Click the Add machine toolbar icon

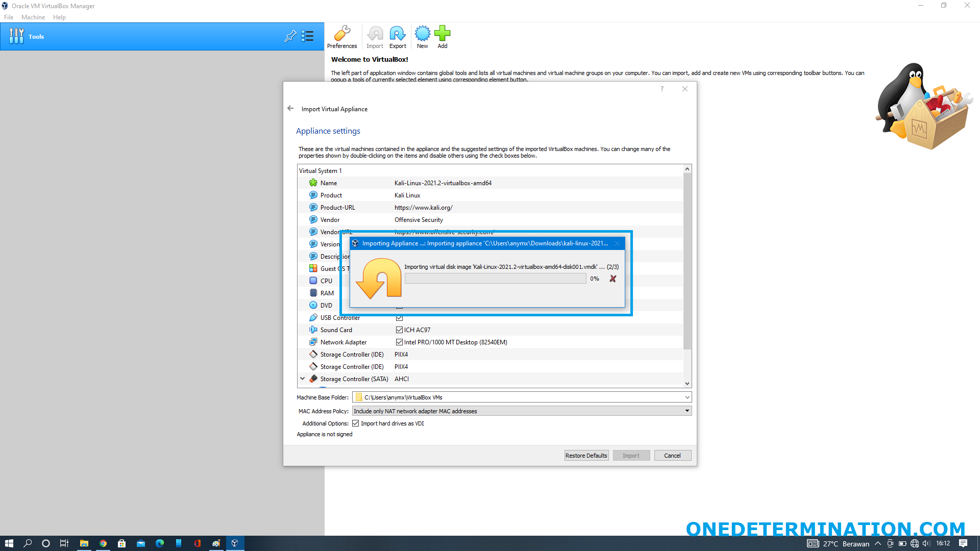tap(443, 37)
